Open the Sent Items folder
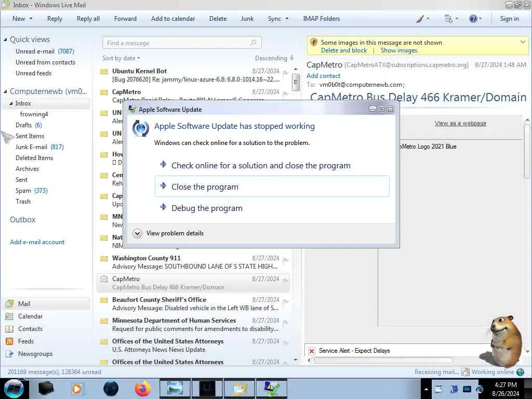532x399 pixels. click(x=30, y=136)
